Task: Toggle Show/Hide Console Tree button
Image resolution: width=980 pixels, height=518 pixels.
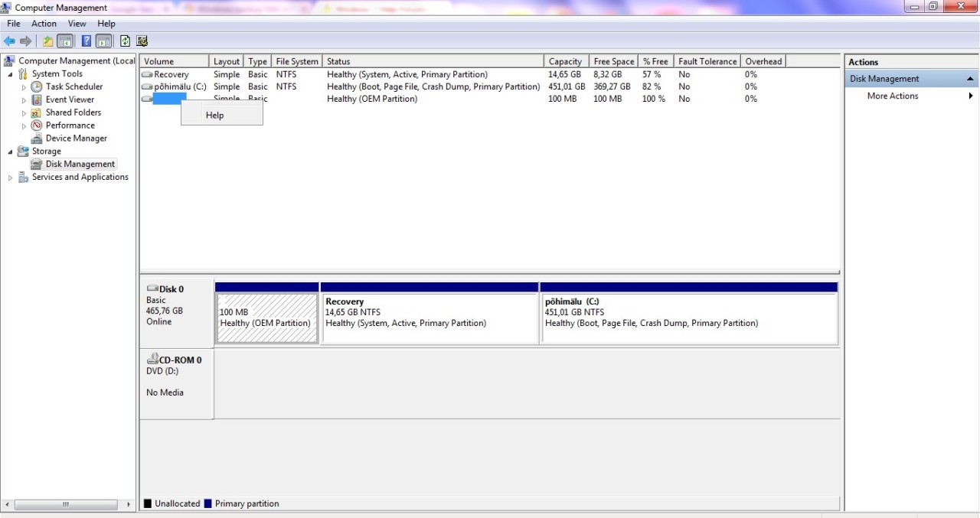Action: [65, 41]
